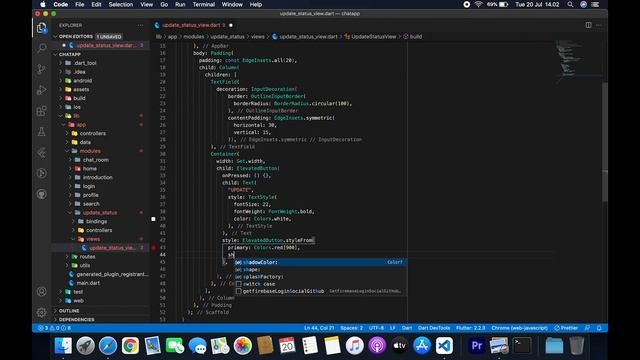Click Flutter 2.2.3 version in status bar
This screenshot has height=360, width=640.
tap(471, 328)
